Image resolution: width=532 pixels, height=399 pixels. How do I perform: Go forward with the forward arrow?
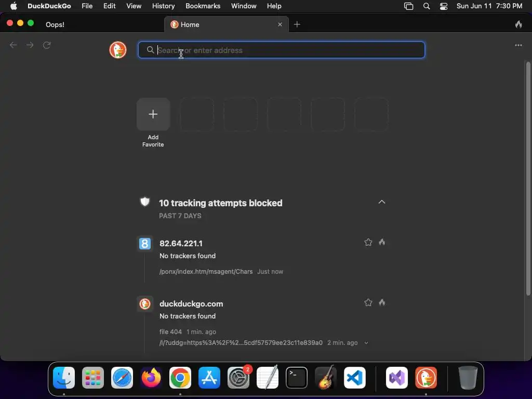[30, 45]
